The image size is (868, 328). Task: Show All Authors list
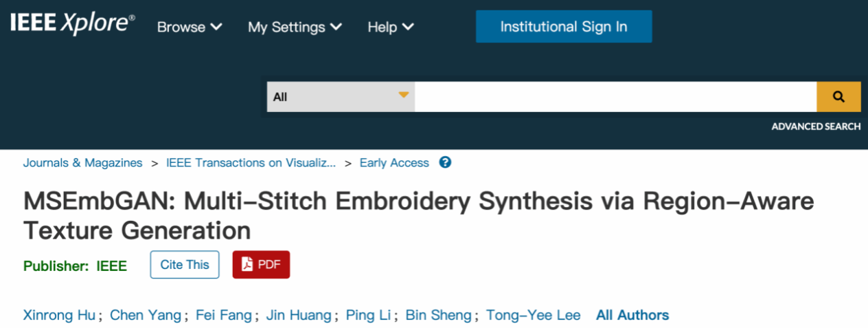(x=632, y=315)
